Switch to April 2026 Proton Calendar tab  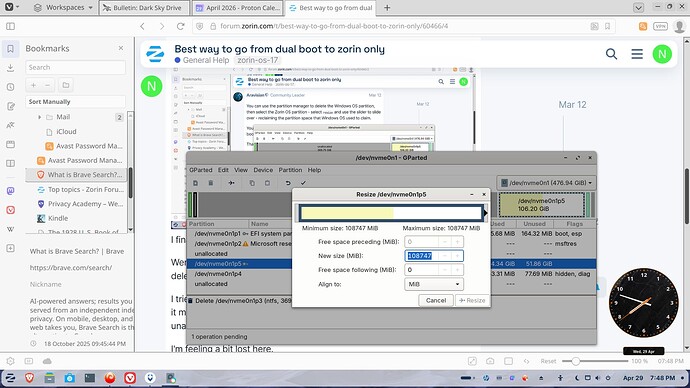[238, 8]
